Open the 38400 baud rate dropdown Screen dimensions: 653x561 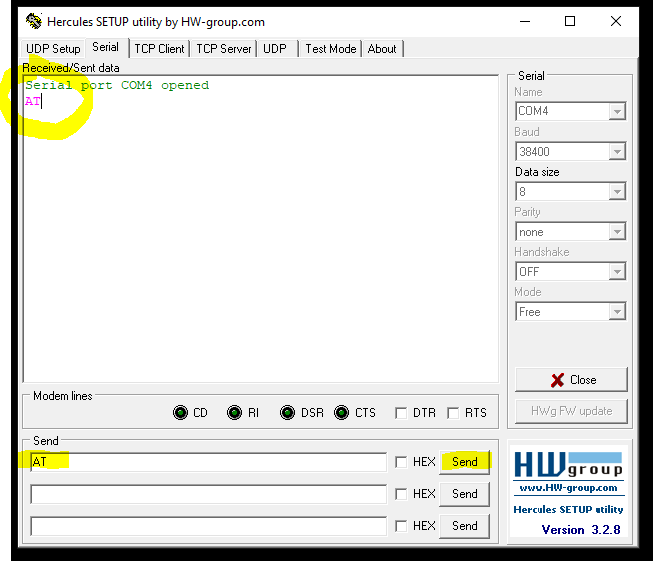pos(617,152)
